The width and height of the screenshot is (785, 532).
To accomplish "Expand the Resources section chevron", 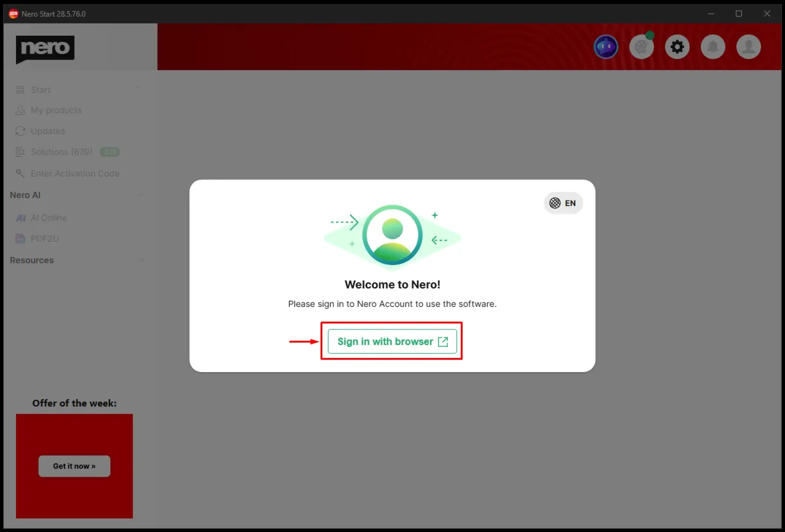I will click(x=140, y=260).
